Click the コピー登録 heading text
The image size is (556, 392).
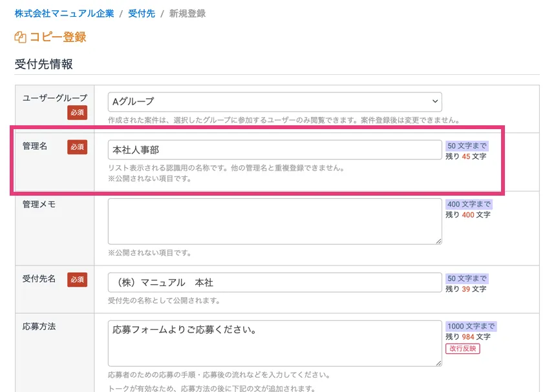(x=58, y=37)
